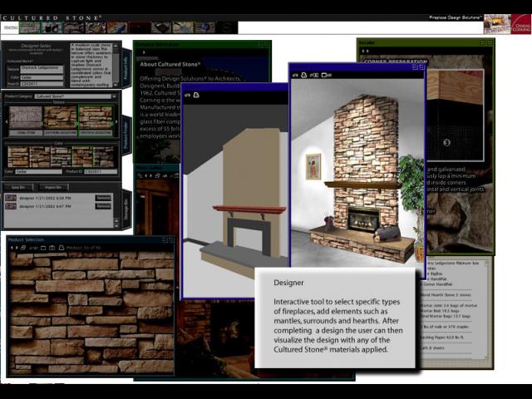Click the Product ID field in Product Finder
The height and width of the screenshot is (399, 532).
pos(101,172)
